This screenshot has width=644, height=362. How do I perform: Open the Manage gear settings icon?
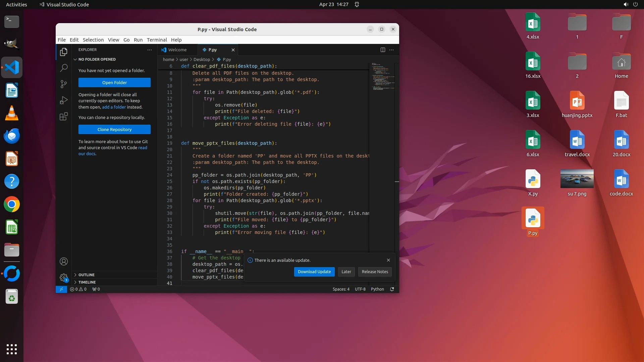(x=63, y=278)
